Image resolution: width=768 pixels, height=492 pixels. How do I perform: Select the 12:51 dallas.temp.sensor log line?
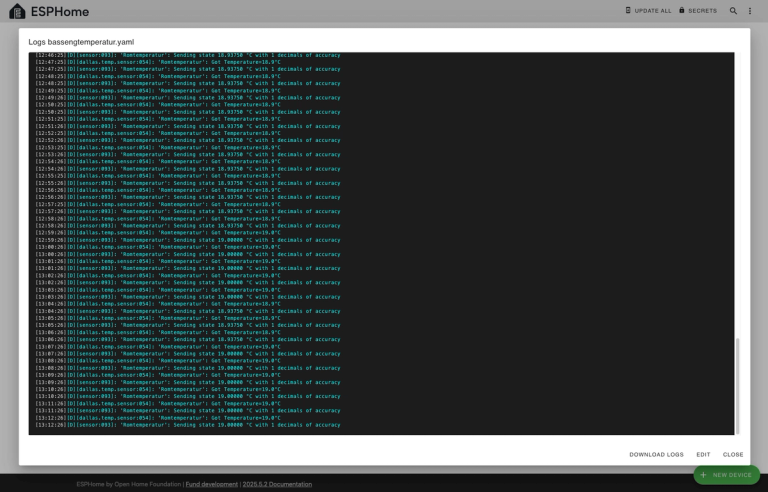(x=158, y=119)
